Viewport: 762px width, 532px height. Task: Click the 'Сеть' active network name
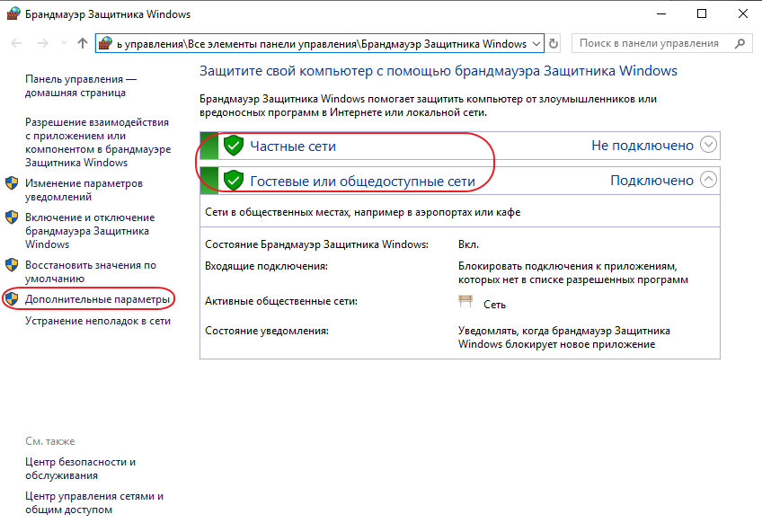click(494, 305)
